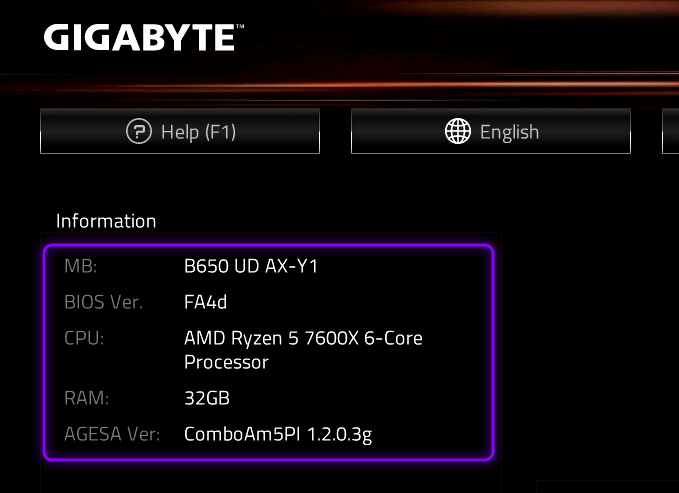Select the CPU label
The width and height of the screenshot is (679, 493).
(x=84, y=338)
